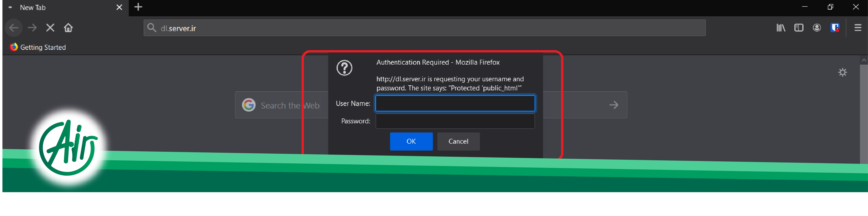This screenshot has width=868, height=216.
Task: Open the Getting Started bookmark
Action: pyautogui.click(x=38, y=47)
